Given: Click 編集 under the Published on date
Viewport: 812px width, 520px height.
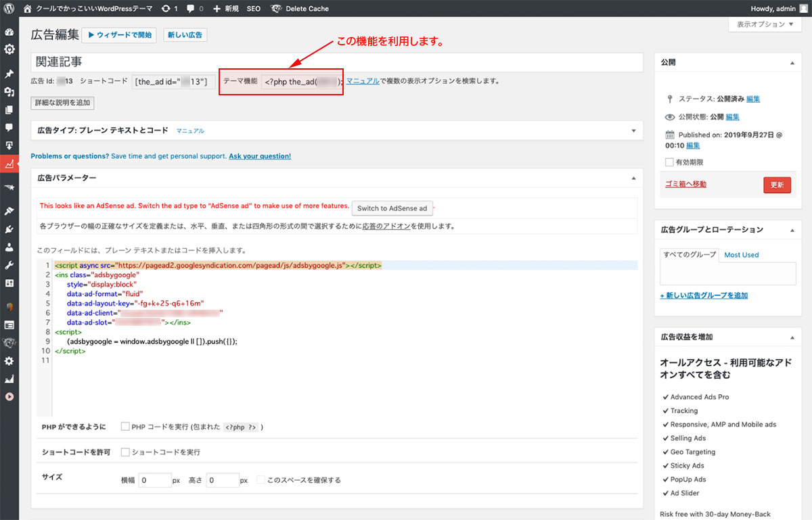Looking at the screenshot, I should coord(693,145).
